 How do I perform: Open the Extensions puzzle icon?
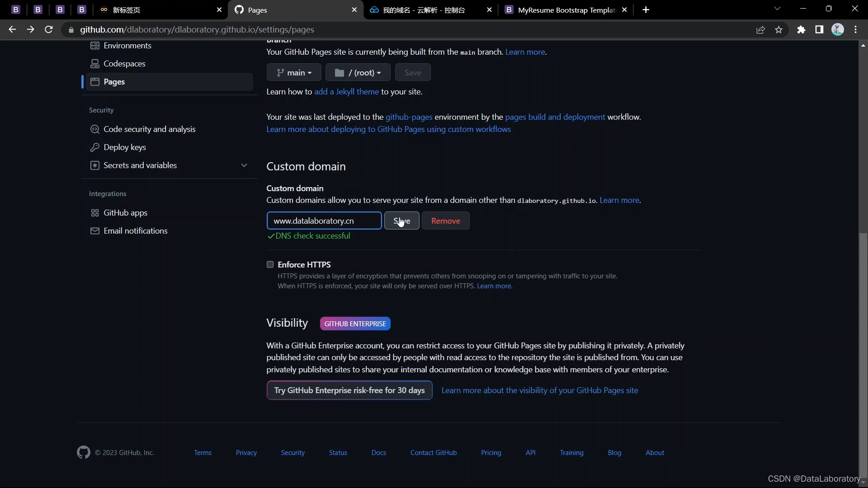click(x=801, y=30)
